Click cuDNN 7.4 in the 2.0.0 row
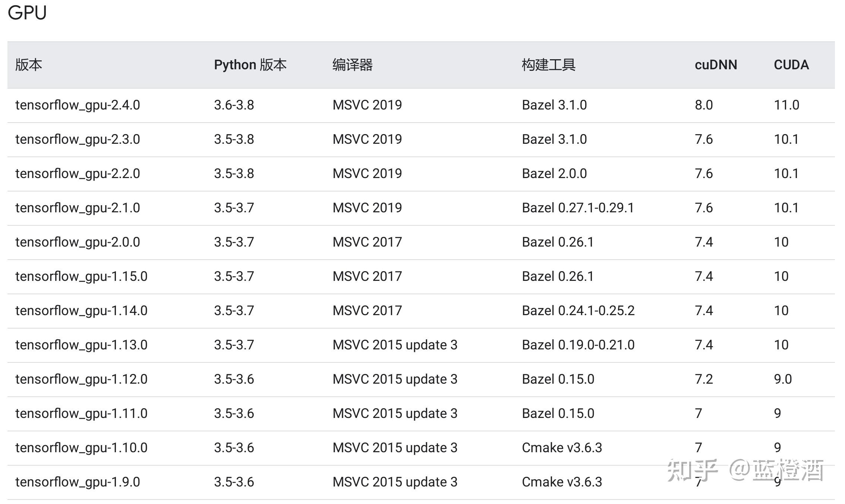Screen dimensions: 845x504 click(704, 242)
